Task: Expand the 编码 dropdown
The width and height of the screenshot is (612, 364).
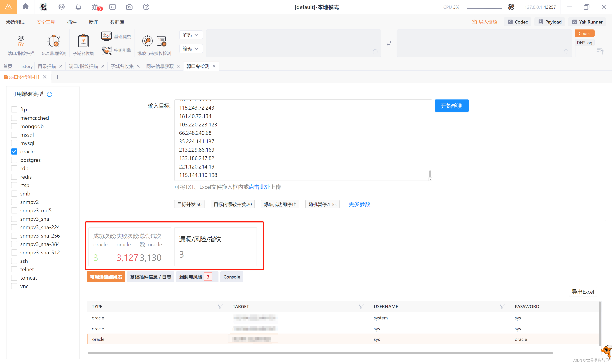Action: pos(191,49)
